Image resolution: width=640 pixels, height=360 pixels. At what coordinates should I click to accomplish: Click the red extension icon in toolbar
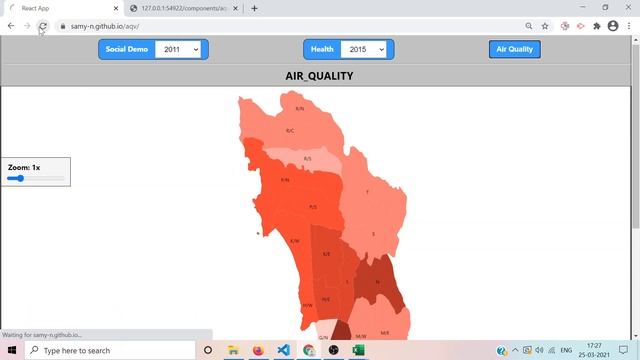pos(581,26)
